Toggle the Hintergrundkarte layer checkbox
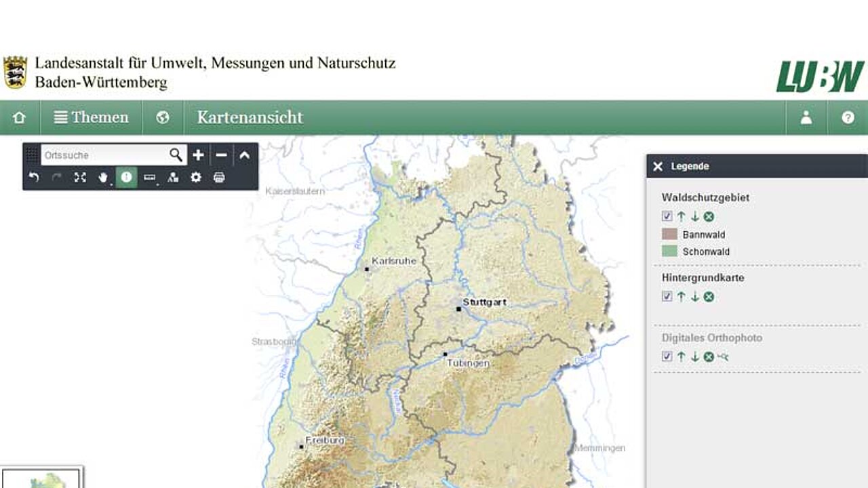This screenshot has height=488, width=868. [x=667, y=296]
